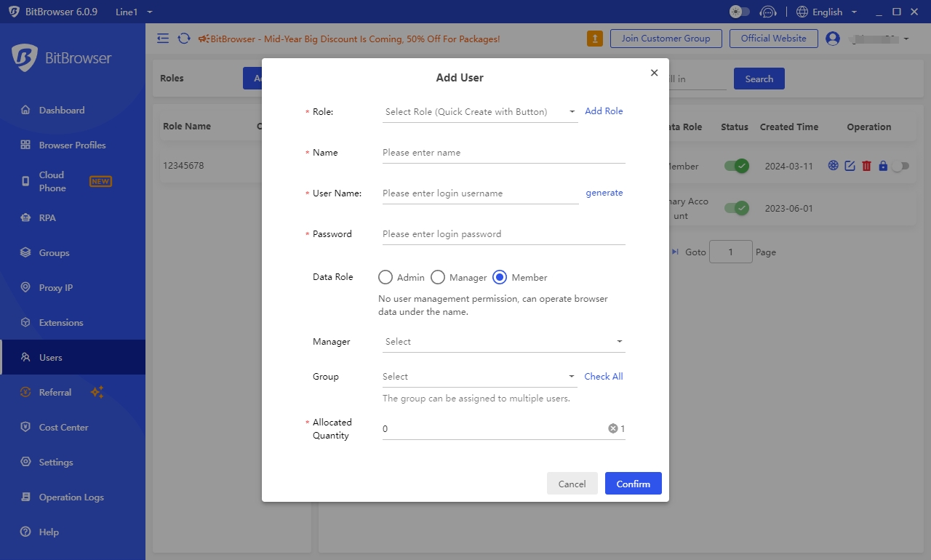Click the Cloud Phone device icon
Viewport: 931px width, 560px height.
25,181
